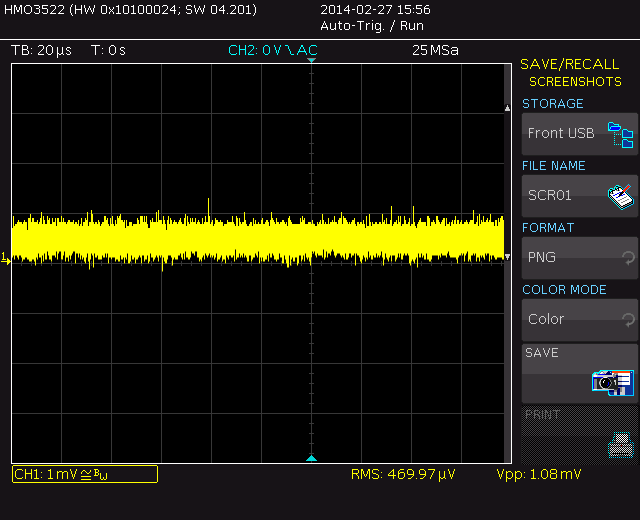Click the channel 1 ground level marker
Screen dimensions: 640x520
pyautogui.click(x=5, y=259)
